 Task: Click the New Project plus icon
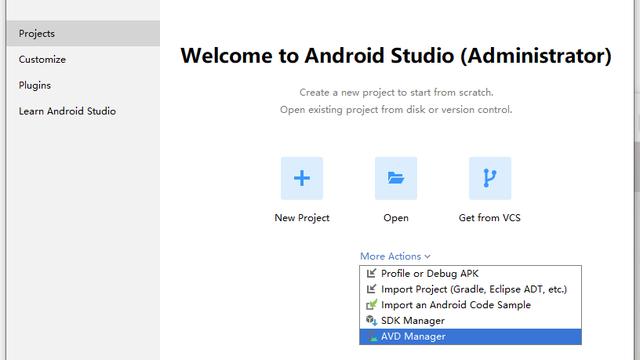[302, 178]
